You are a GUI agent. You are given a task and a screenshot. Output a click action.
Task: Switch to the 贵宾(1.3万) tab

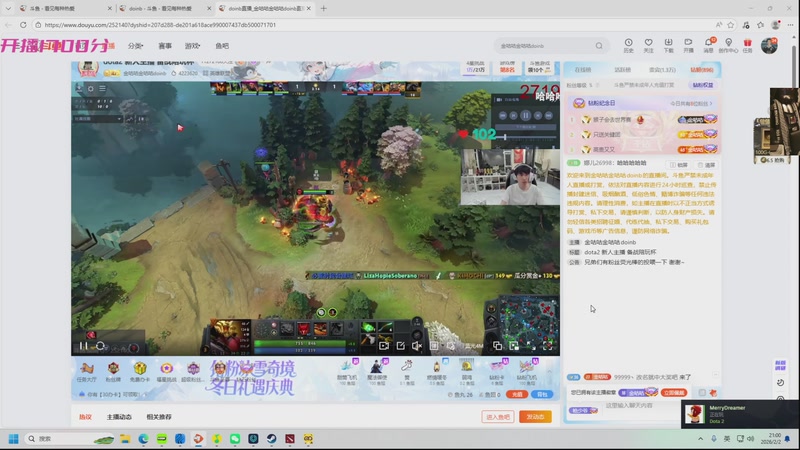coord(662,70)
